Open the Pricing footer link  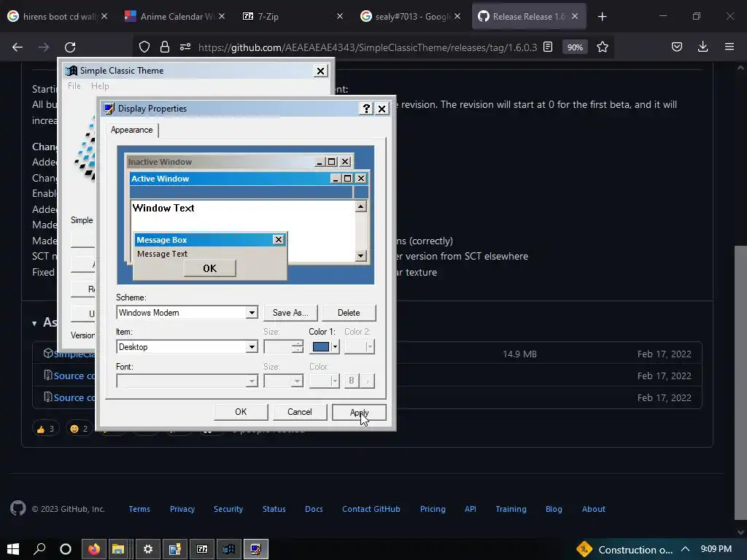coord(433,508)
